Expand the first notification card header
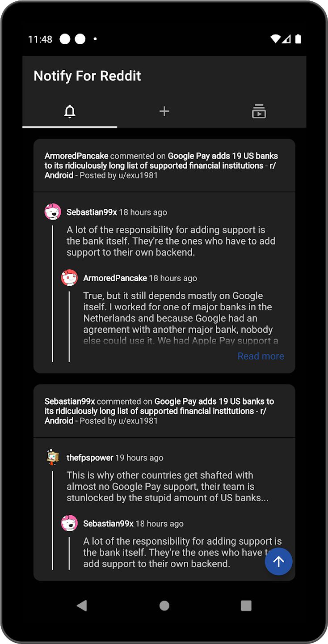This screenshot has height=644, width=328. [164, 165]
